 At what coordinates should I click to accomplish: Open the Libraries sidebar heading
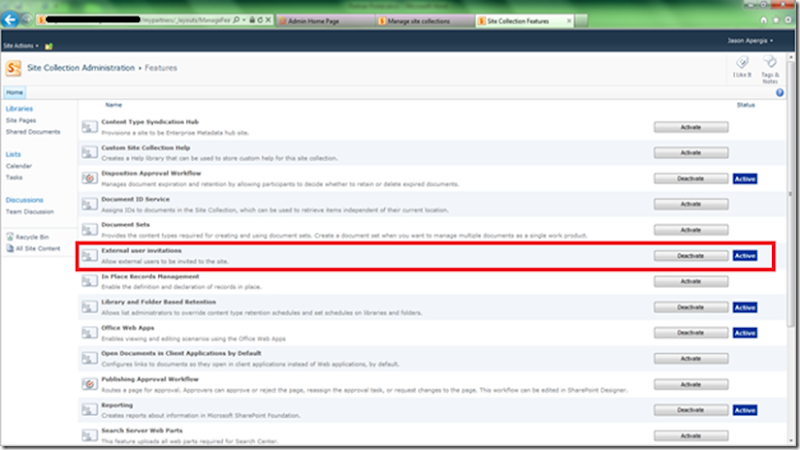pos(19,109)
